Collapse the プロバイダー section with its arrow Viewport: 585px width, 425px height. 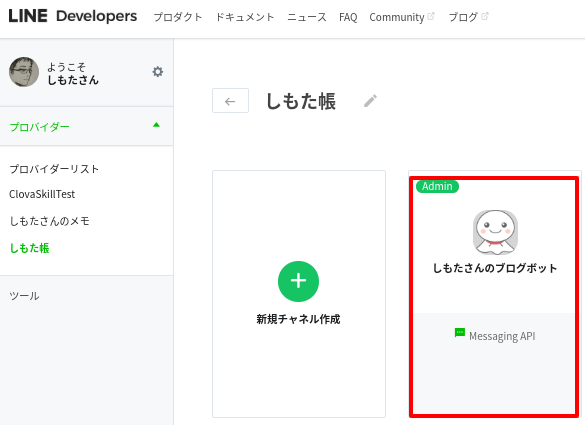click(156, 125)
